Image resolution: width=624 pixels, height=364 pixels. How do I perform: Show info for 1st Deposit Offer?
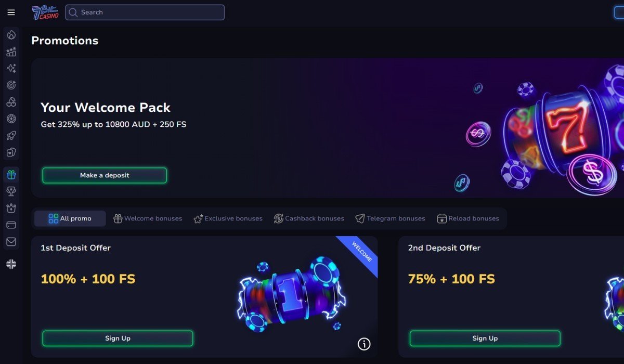coord(364,344)
